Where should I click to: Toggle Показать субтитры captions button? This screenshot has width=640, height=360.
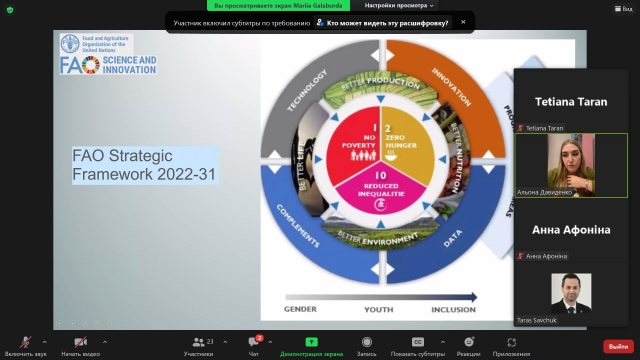coord(418,346)
